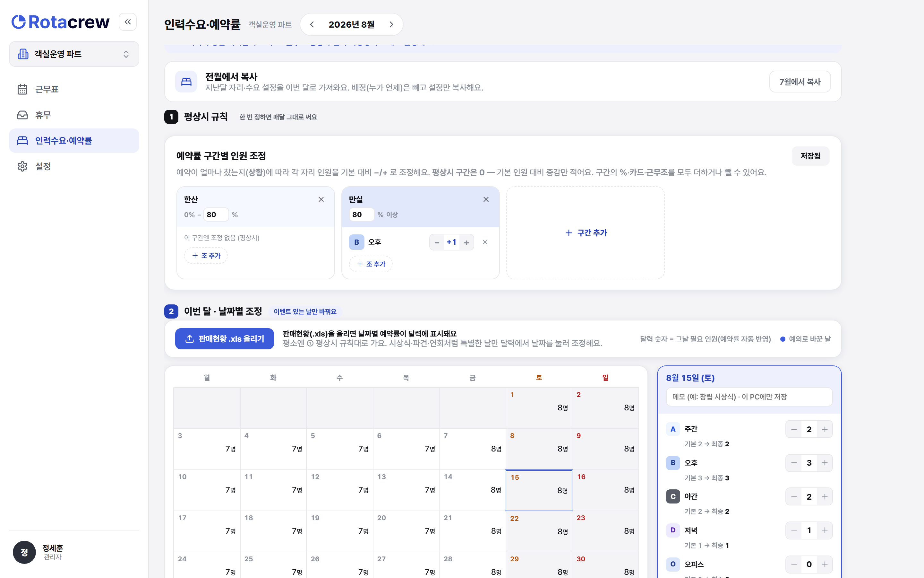Increase 오피스 headcount
924x578 pixels.
click(x=825, y=564)
